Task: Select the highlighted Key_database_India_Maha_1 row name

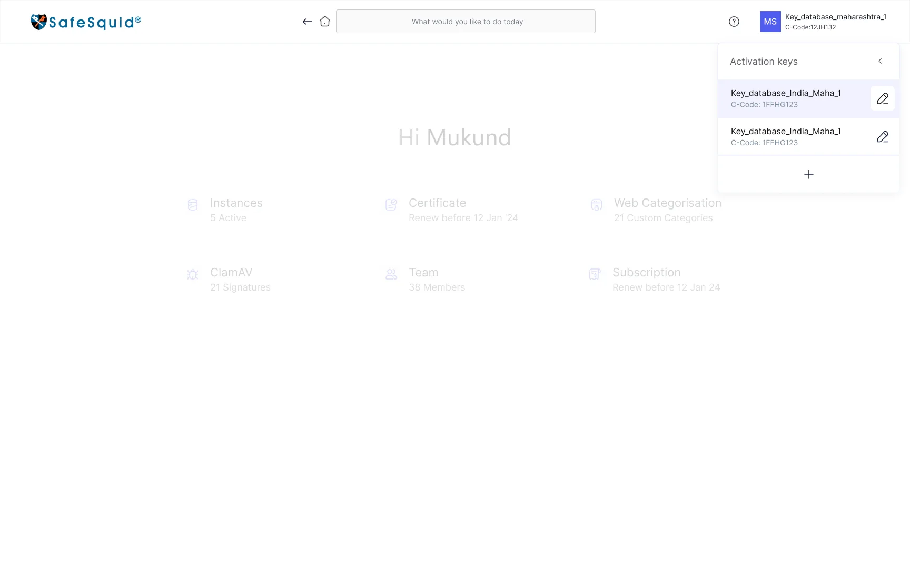Action: [x=786, y=93]
